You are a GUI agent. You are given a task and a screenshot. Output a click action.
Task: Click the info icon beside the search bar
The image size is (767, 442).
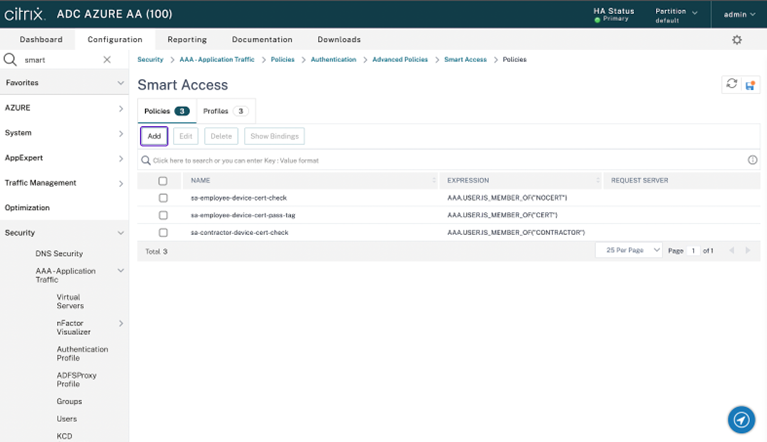752,160
